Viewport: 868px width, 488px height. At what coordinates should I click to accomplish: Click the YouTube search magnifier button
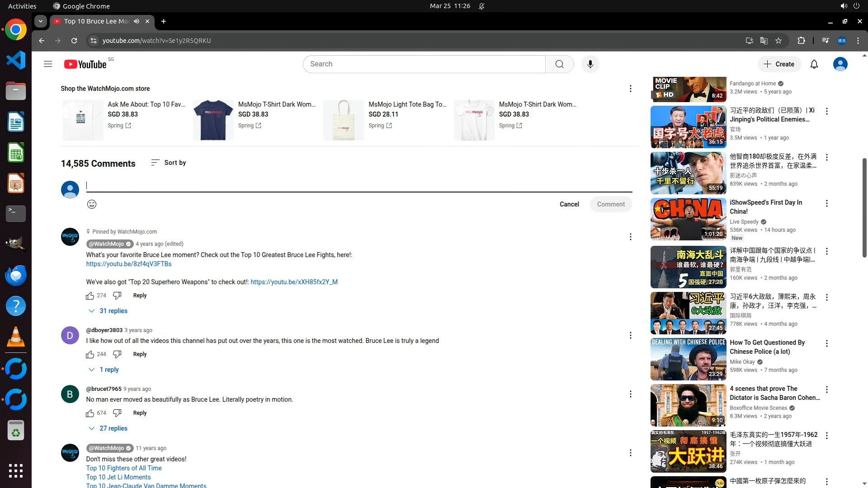(559, 64)
